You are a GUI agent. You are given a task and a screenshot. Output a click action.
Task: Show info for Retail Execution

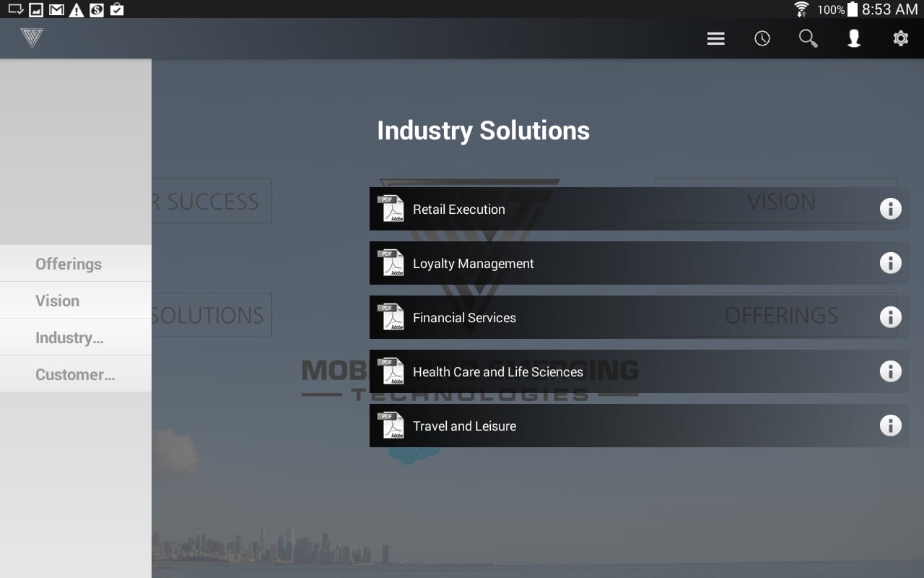point(891,209)
